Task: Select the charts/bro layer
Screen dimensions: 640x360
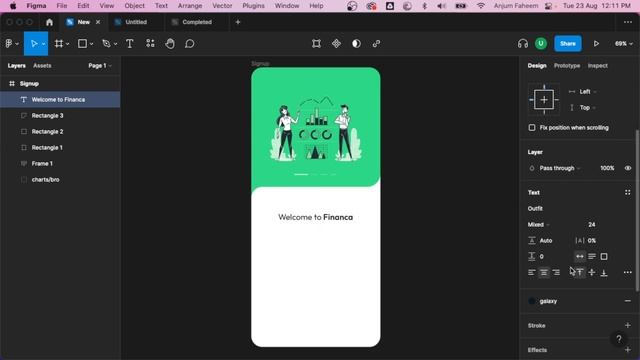Action: click(x=60, y=180)
